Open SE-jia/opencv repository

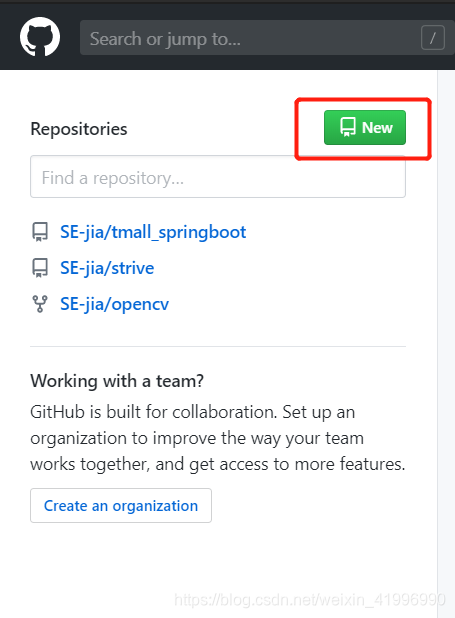114,304
